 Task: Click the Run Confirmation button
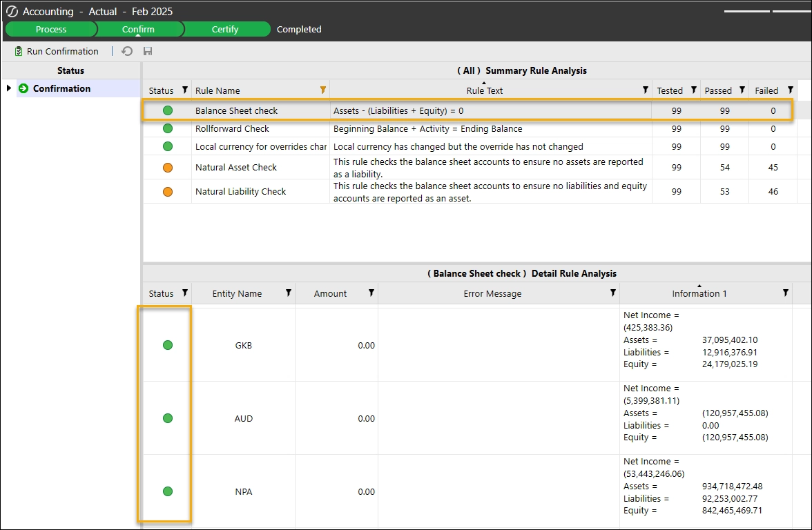pos(56,51)
